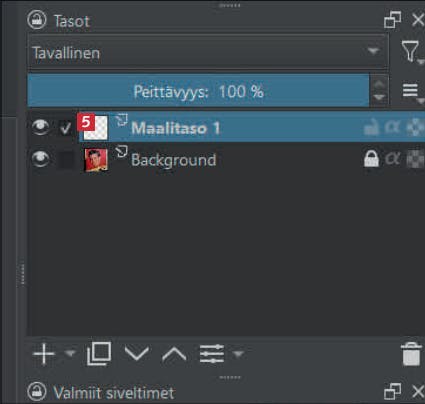Select the Background layer row
Viewport: 425px width, 404px height.
tap(226, 159)
